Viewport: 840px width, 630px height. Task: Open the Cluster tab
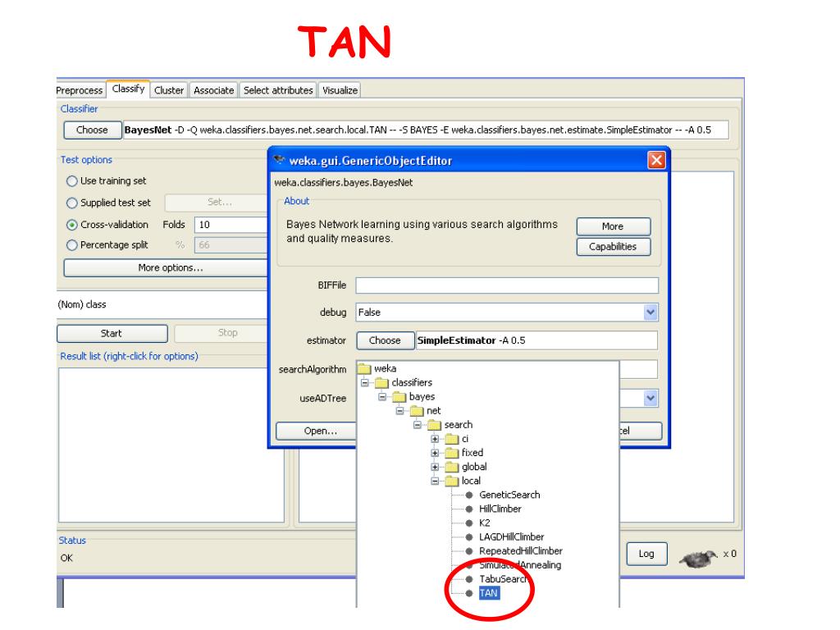[169, 90]
